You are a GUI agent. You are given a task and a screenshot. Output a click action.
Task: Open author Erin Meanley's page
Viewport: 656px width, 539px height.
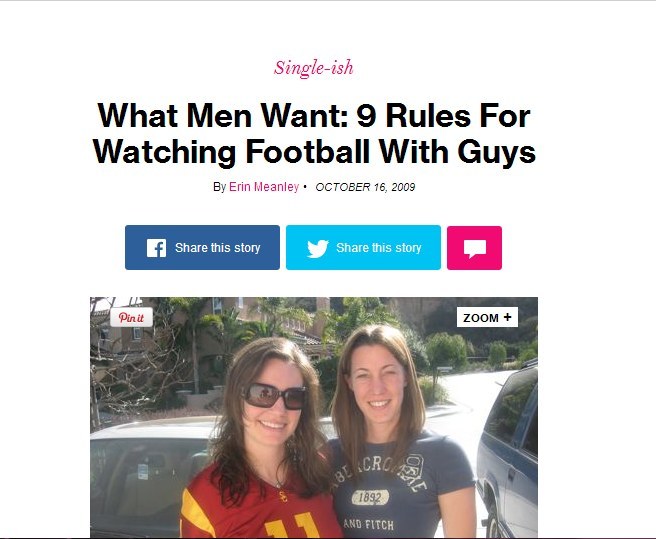[264, 187]
